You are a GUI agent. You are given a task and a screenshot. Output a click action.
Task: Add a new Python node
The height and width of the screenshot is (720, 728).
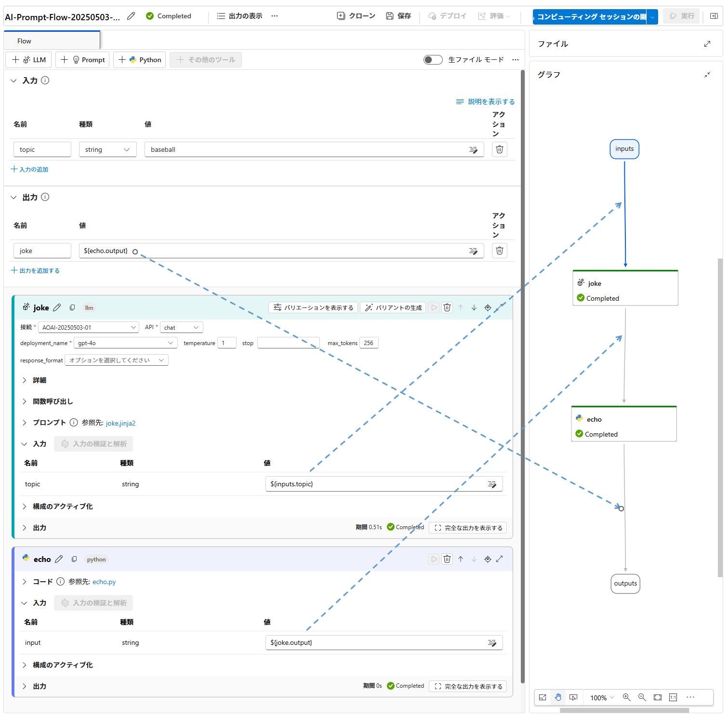[x=139, y=59]
